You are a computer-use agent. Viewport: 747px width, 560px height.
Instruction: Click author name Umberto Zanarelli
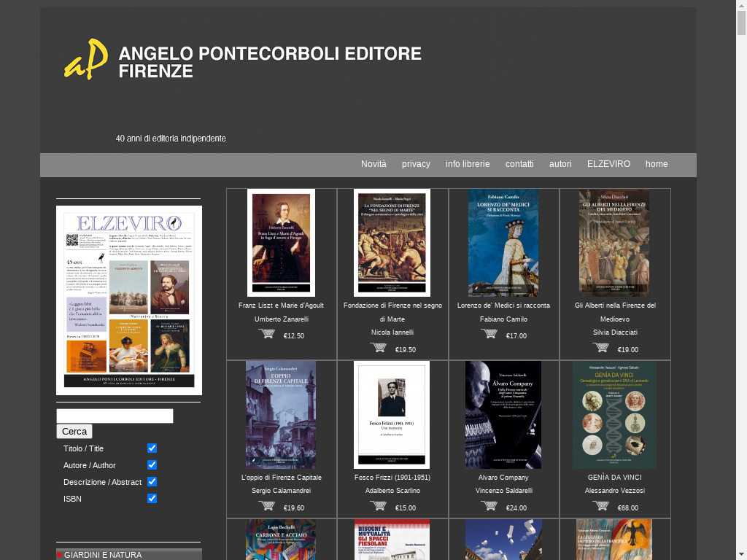[281, 319]
